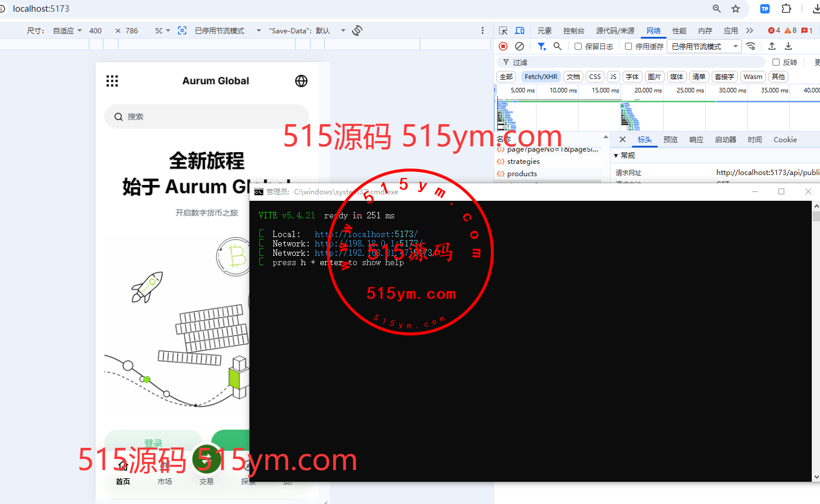Switch to the 源代码/来源 tab
820x504 pixels.
[615, 30]
